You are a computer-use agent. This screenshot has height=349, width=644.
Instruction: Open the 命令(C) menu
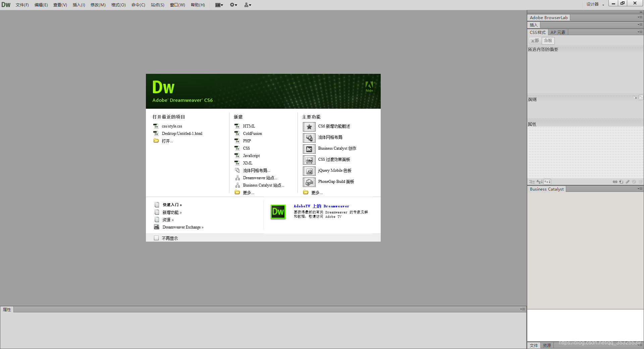point(138,5)
